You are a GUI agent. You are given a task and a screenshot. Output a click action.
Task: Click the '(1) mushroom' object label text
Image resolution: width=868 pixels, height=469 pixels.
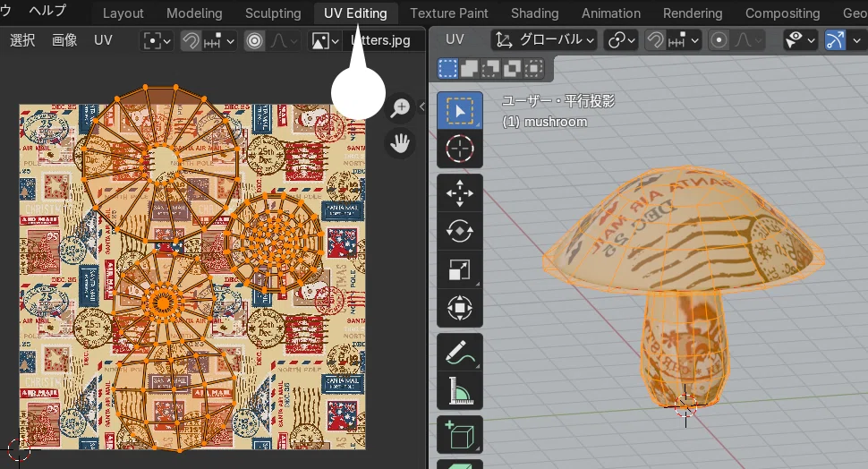click(545, 122)
